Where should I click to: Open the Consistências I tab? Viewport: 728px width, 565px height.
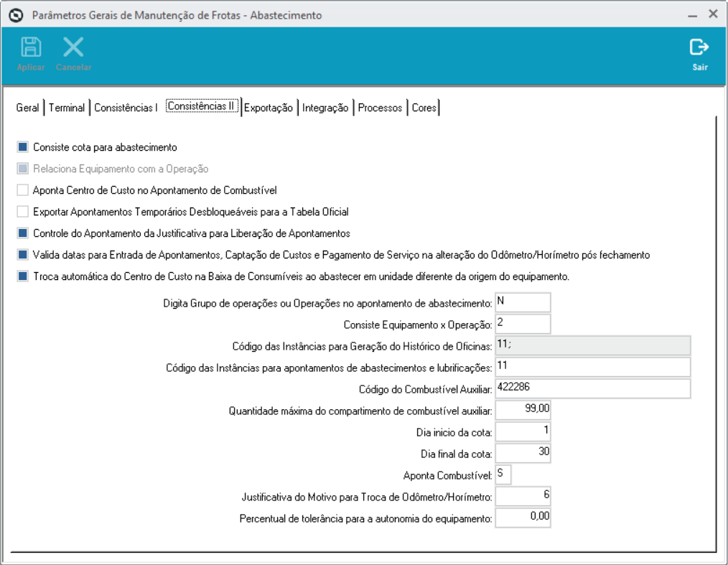pos(126,108)
